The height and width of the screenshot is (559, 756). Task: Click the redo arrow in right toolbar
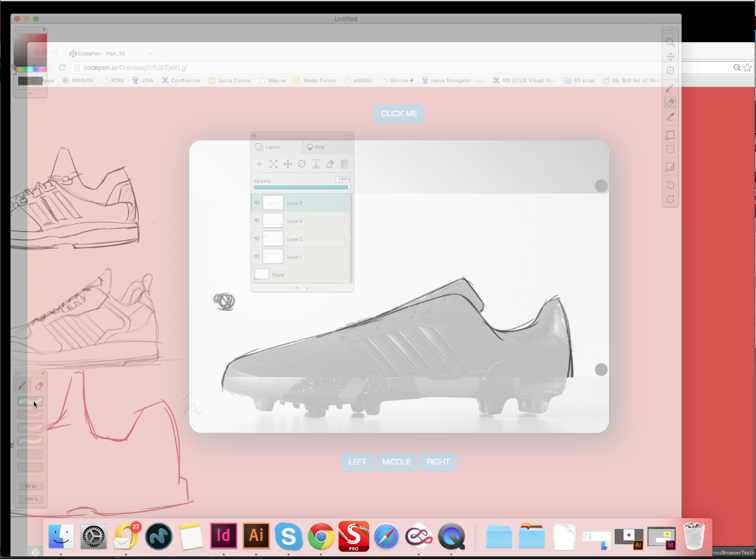(670, 199)
